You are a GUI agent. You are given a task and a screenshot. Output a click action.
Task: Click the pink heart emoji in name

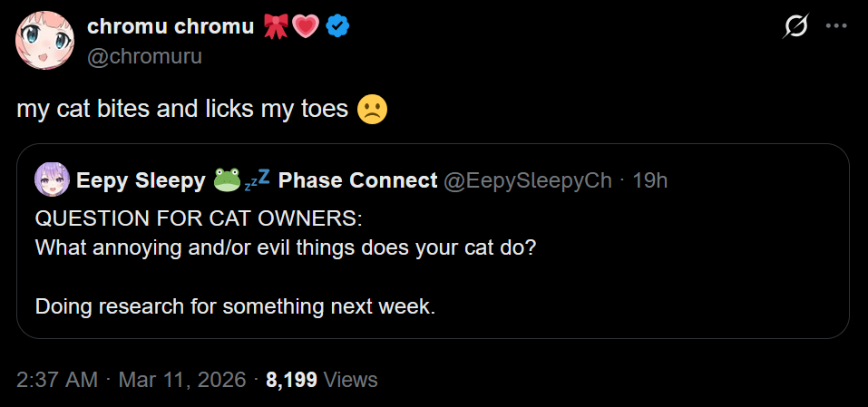[306, 27]
